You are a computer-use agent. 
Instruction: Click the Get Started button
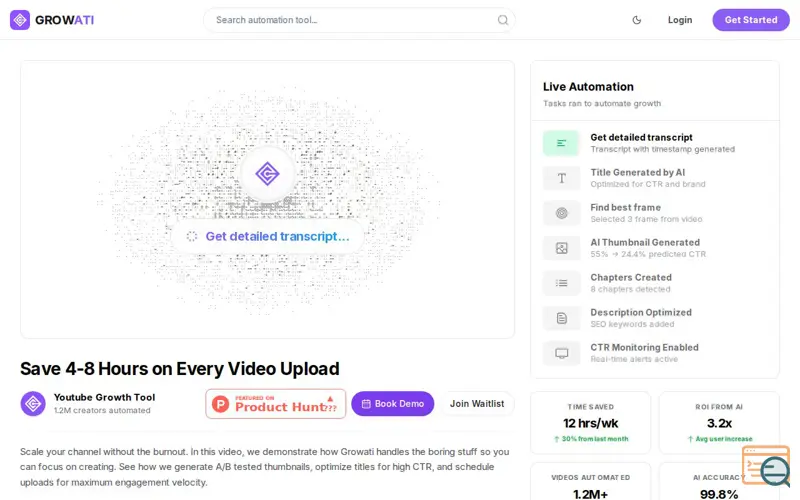click(751, 20)
